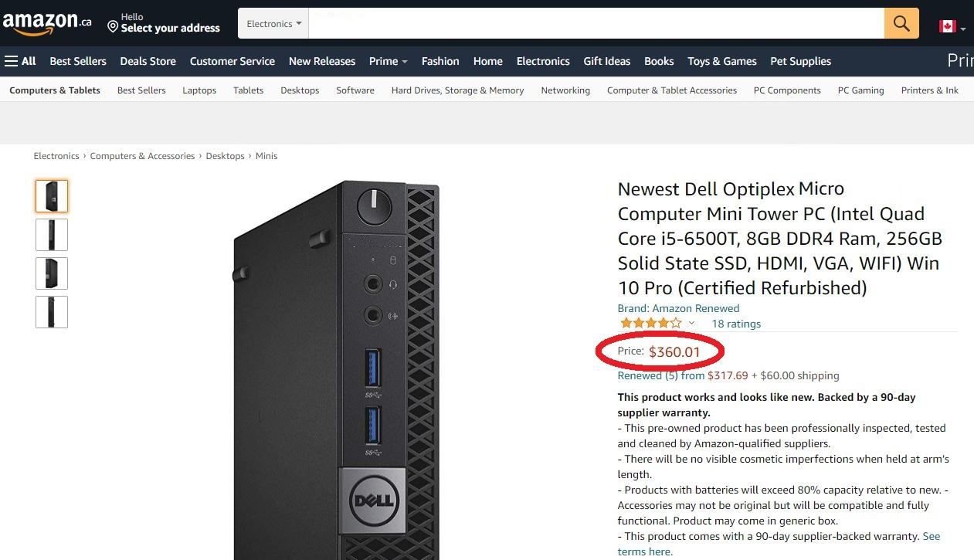The width and height of the screenshot is (974, 560).
Task: Click the star rating icons
Action: tap(650, 324)
